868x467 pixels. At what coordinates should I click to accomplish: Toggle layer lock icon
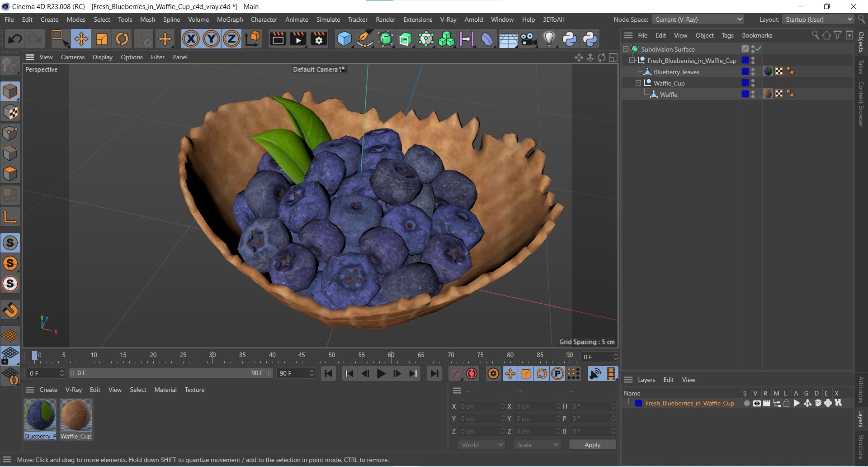click(787, 403)
